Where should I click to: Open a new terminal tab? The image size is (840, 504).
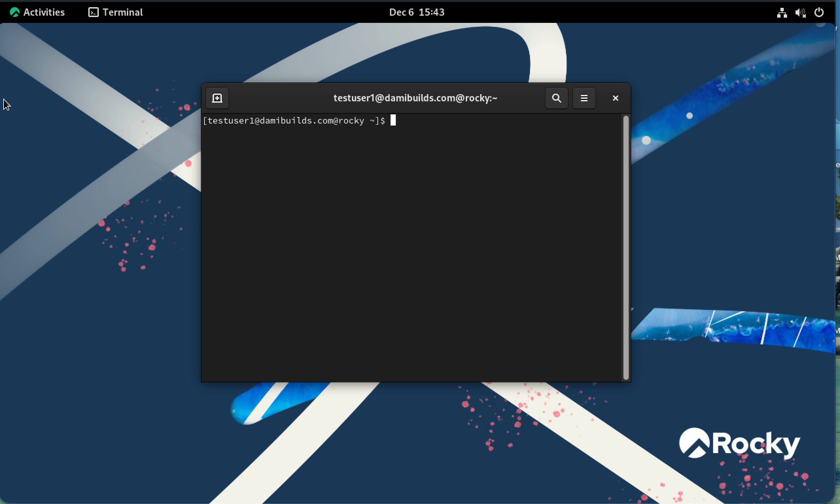[x=217, y=98]
